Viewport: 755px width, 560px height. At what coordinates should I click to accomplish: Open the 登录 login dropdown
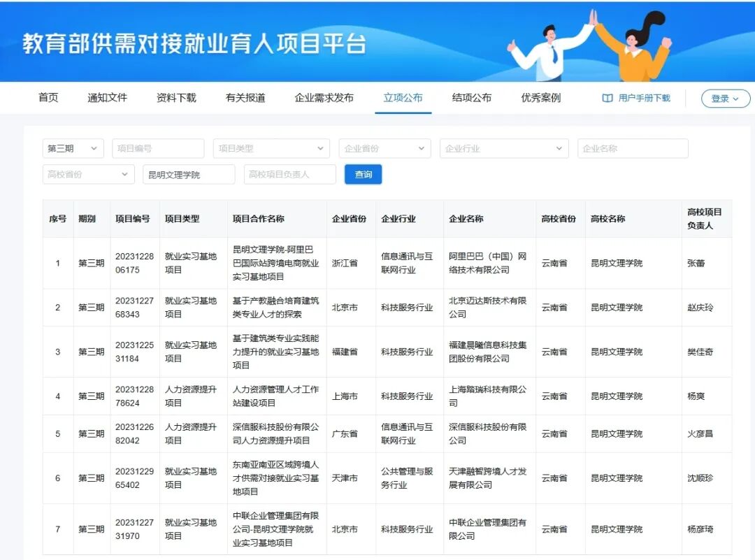point(725,99)
